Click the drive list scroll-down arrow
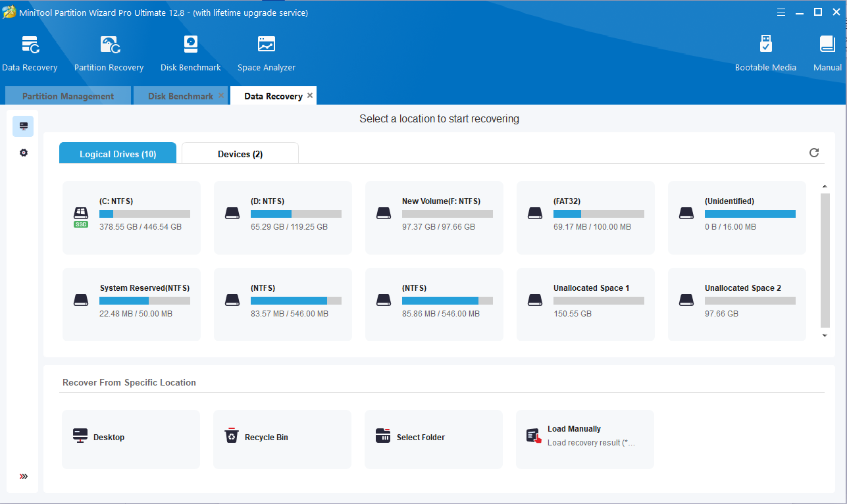Image resolution: width=847 pixels, height=504 pixels. (x=825, y=336)
